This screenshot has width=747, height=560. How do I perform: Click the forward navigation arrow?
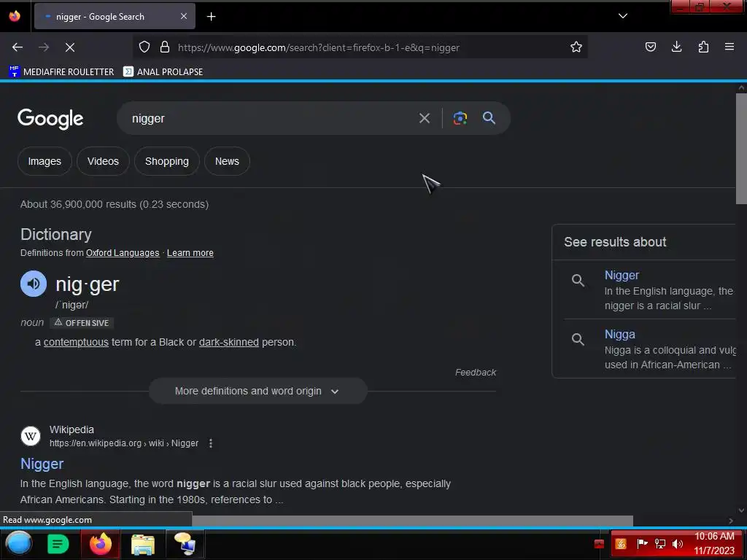tap(44, 47)
